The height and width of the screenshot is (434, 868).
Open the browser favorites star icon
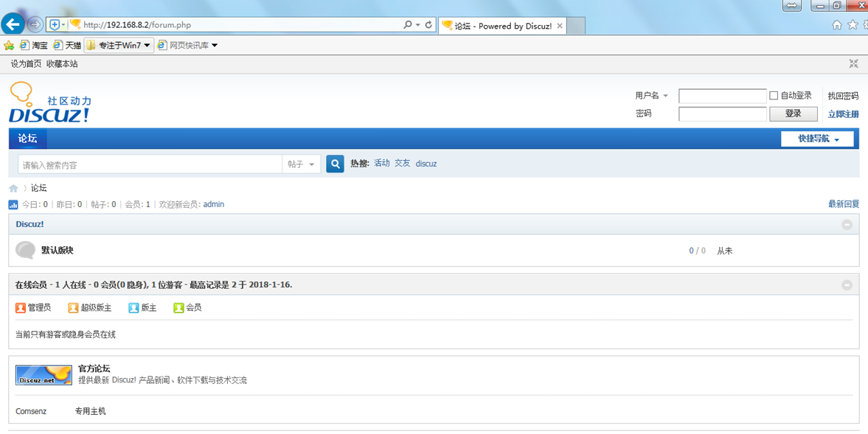tap(853, 25)
